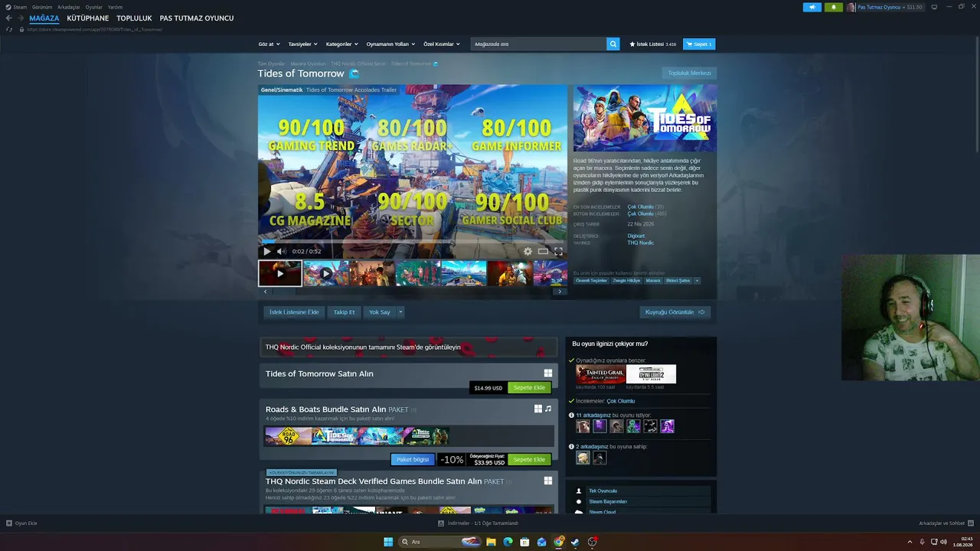980x551 pixels.
Task: Click the media strip horizontal scrollbar
Action: [413, 292]
